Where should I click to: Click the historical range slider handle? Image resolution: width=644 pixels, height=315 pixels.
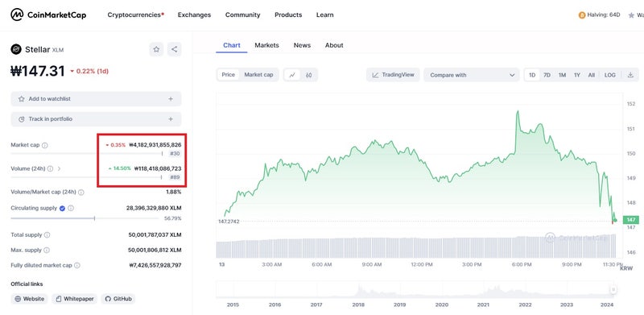(613, 290)
